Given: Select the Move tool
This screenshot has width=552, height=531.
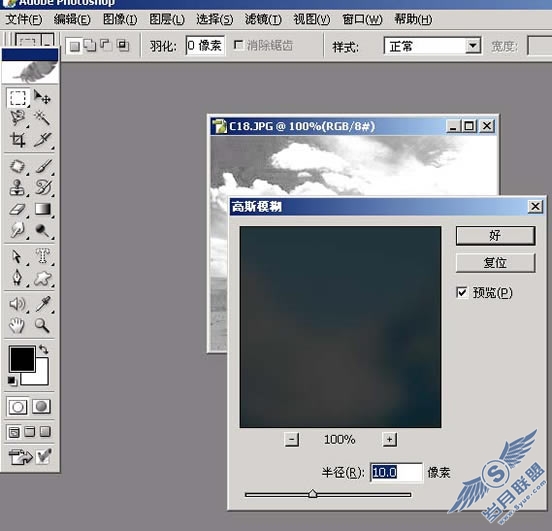Looking at the screenshot, I should [42, 98].
